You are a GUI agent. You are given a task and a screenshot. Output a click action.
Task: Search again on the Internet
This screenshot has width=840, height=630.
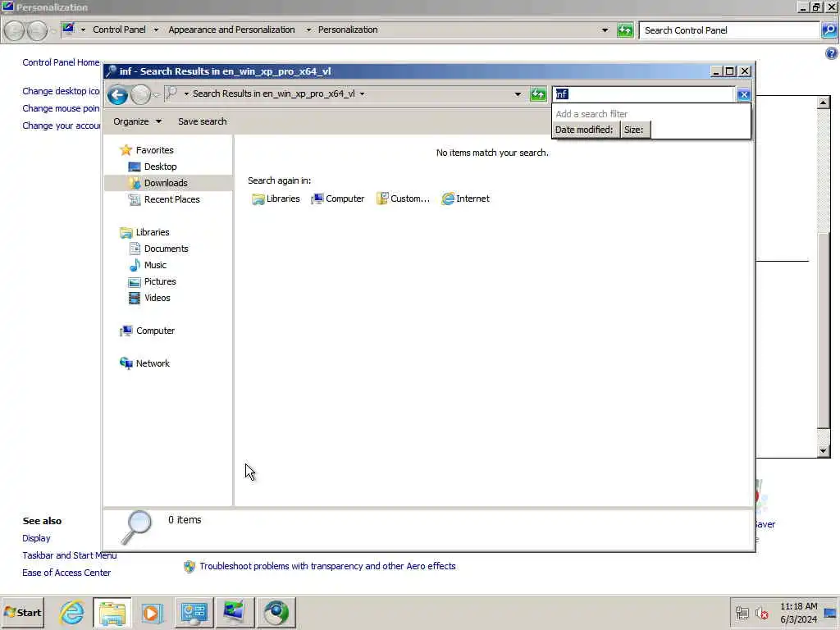click(x=466, y=199)
